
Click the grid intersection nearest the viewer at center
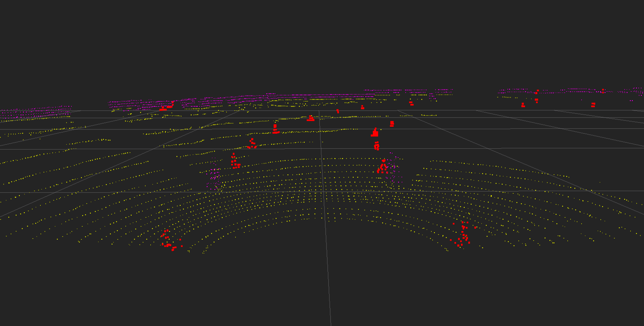click(323, 192)
